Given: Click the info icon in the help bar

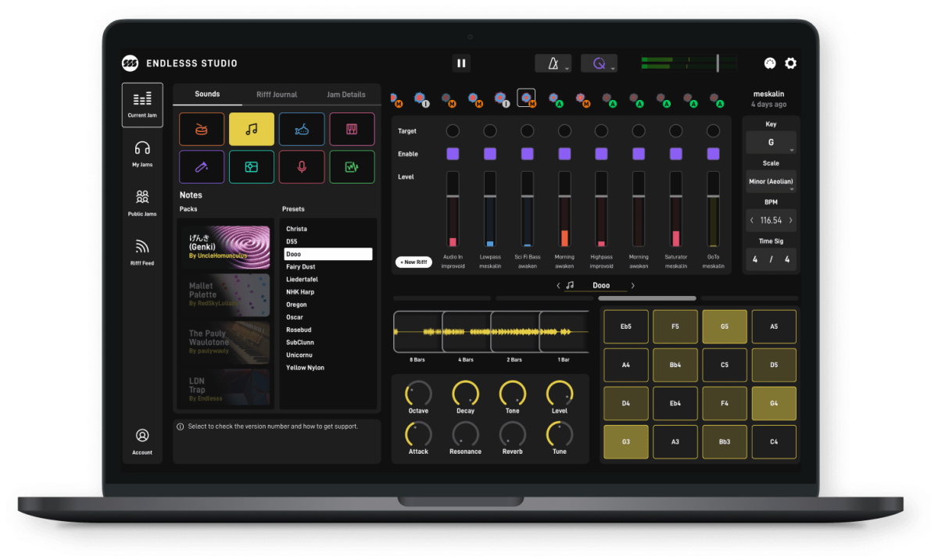Looking at the screenshot, I should [181, 426].
